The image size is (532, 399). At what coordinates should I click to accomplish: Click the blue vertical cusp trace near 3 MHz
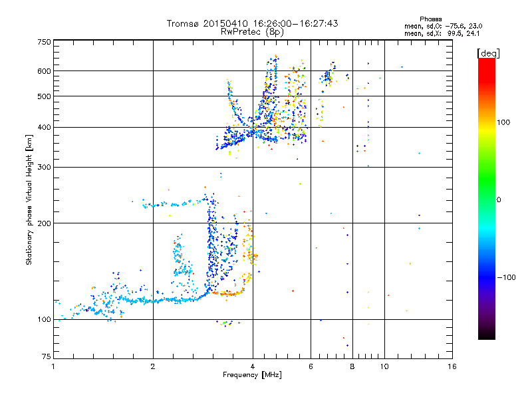211,244
